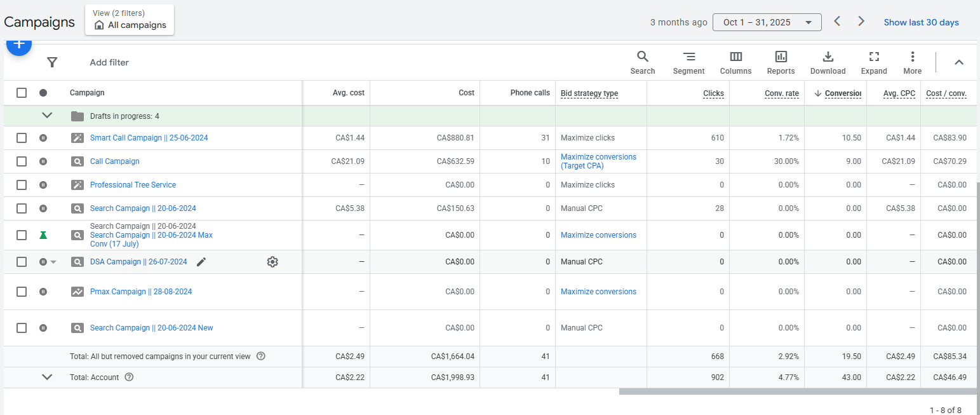Open the Search tool in toolbar

(642, 62)
